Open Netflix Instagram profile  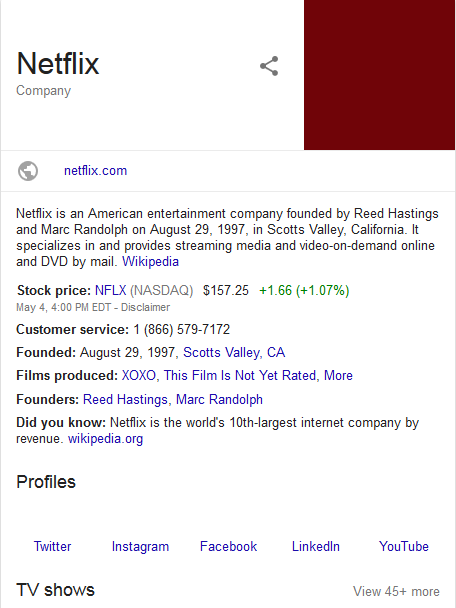point(140,546)
